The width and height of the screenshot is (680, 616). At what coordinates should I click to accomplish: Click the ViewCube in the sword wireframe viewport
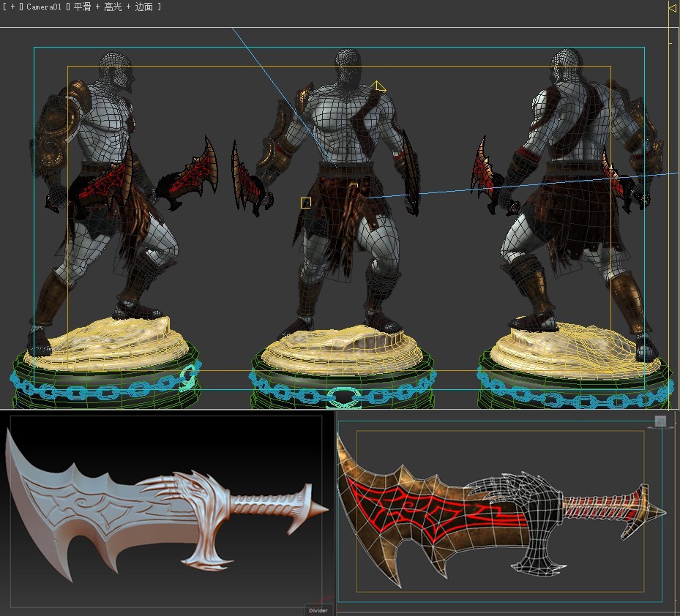tap(660, 421)
